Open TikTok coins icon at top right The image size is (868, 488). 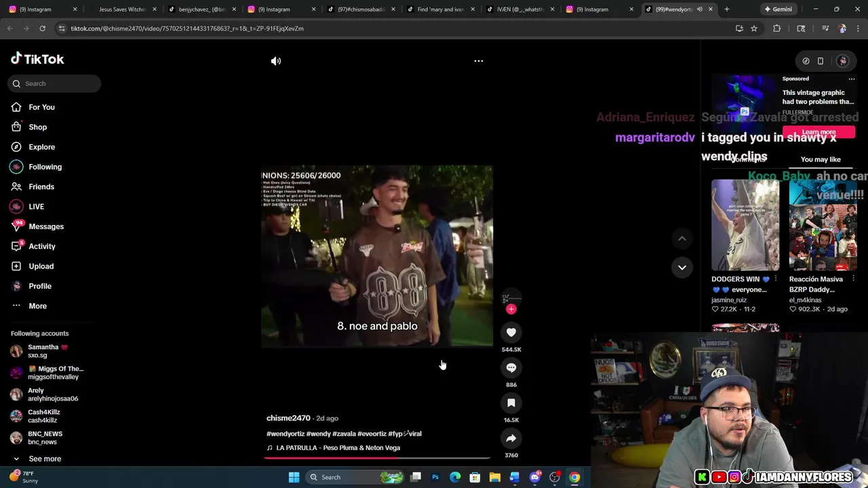click(x=806, y=61)
